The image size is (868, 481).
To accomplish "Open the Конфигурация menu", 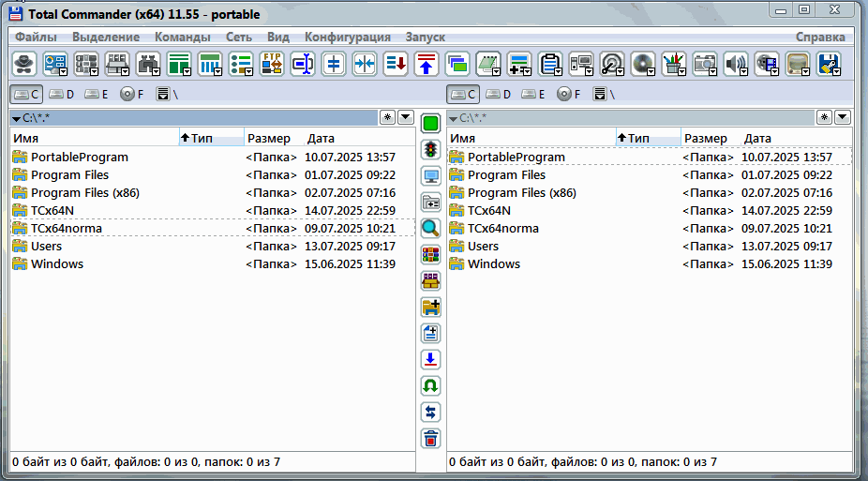I will 348,38.
